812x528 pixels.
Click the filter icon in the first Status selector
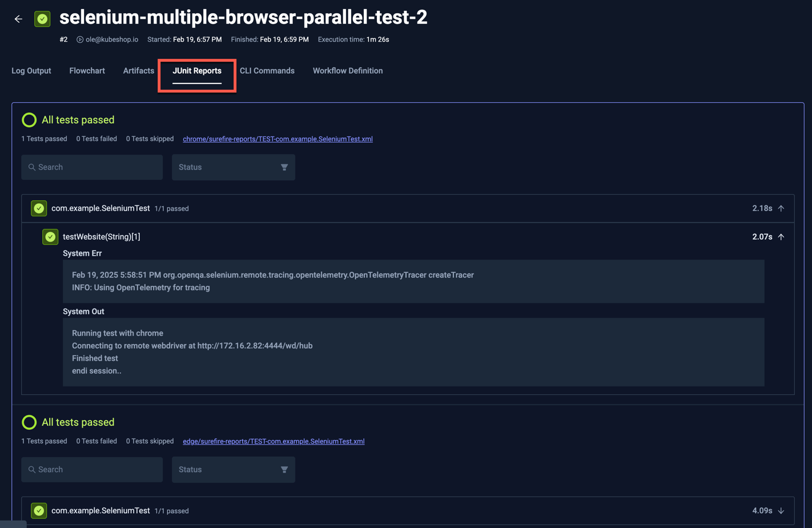tap(284, 167)
